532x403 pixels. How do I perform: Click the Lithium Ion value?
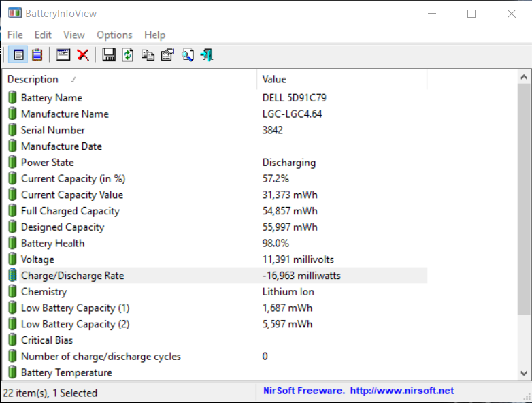(288, 291)
